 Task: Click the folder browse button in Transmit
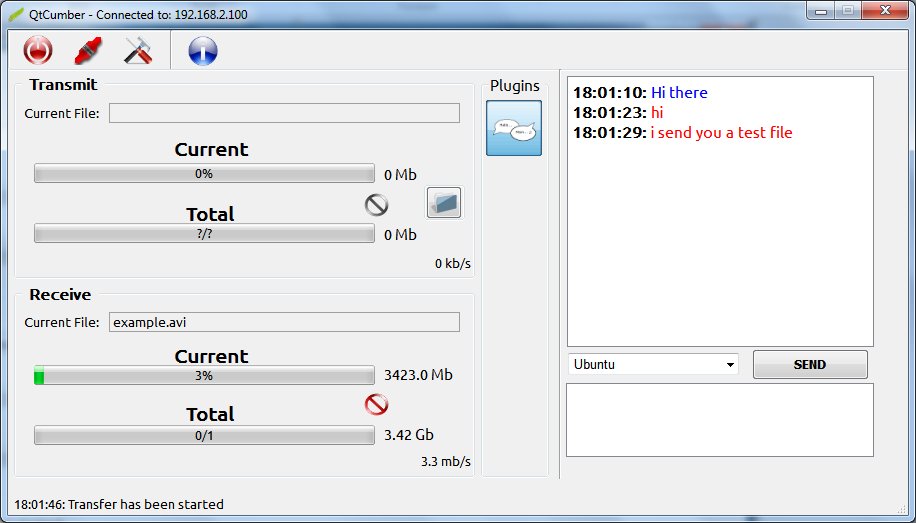444,203
